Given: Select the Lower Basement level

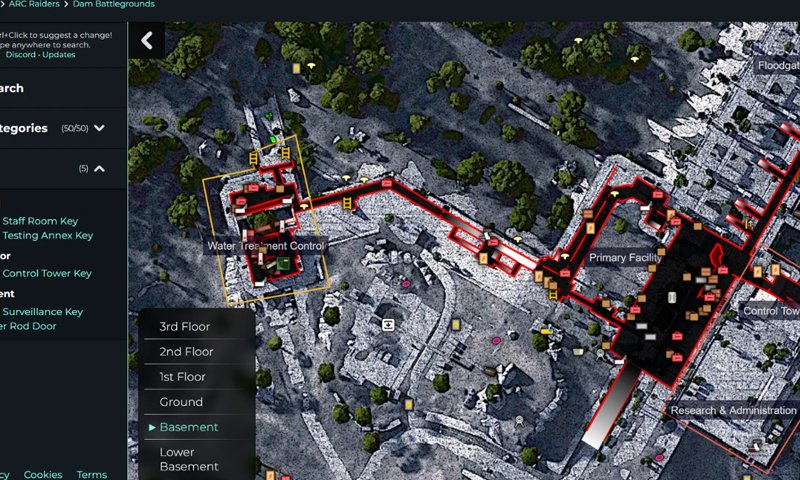Looking at the screenshot, I should click(x=188, y=459).
